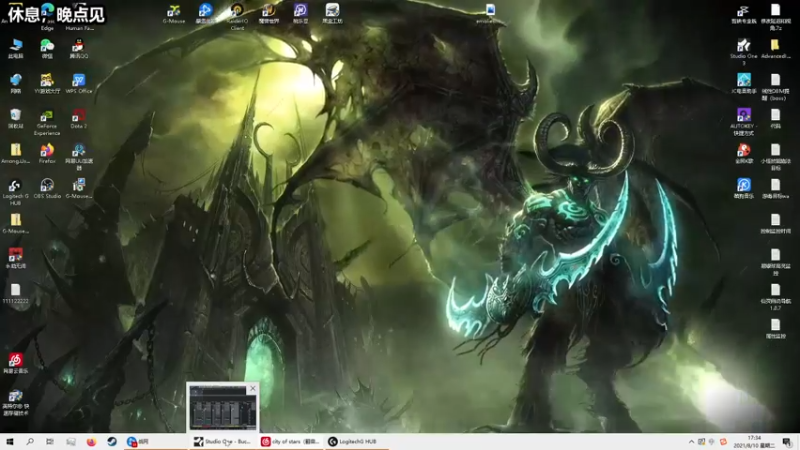Launch the Firefox desktop shortcut
The image size is (800, 450).
tap(47, 154)
